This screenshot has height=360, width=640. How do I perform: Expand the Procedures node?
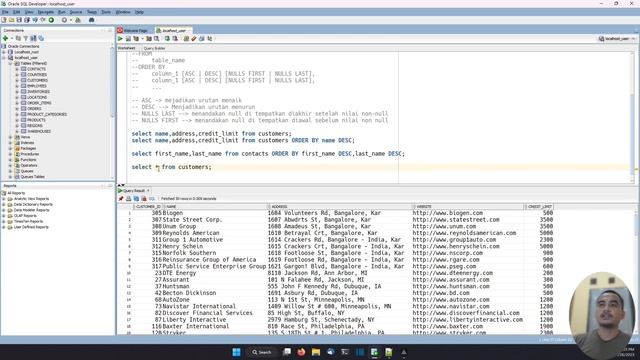point(10,154)
